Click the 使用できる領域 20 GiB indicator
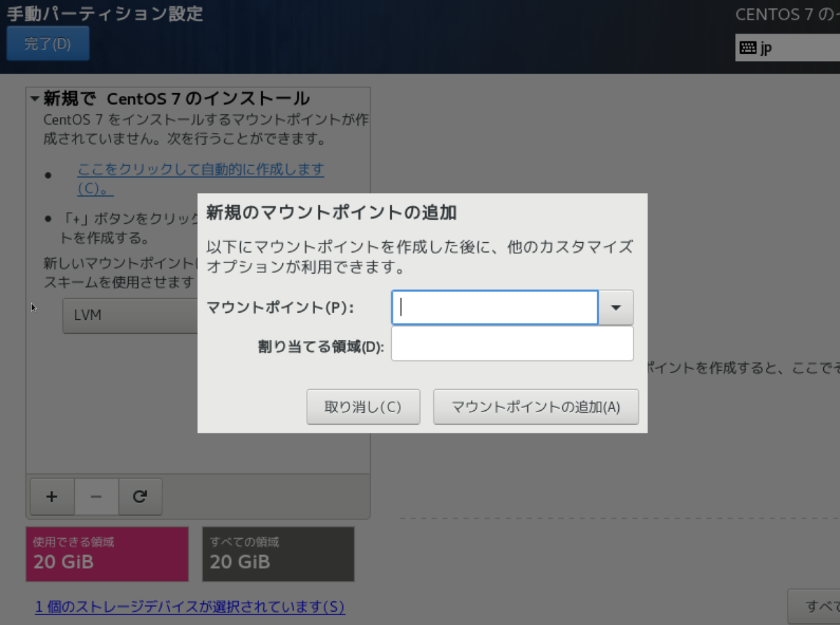This screenshot has height=625, width=840. tap(106, 554)
